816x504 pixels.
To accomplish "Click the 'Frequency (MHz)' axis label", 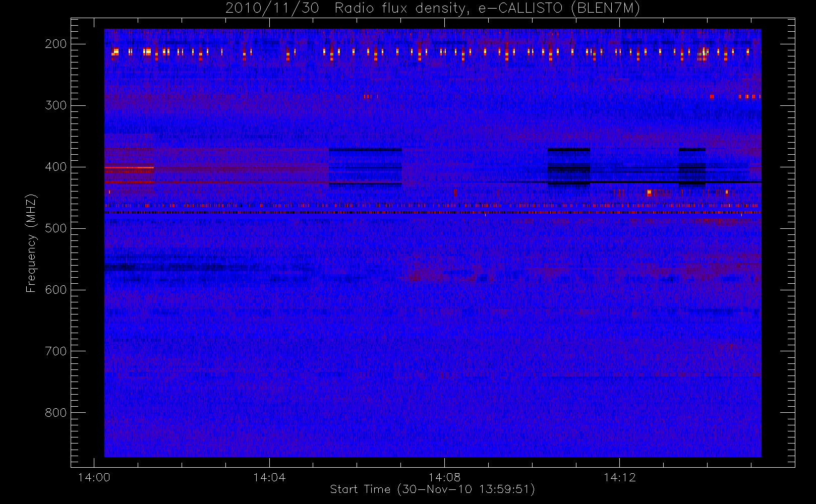I will [31, 243].
